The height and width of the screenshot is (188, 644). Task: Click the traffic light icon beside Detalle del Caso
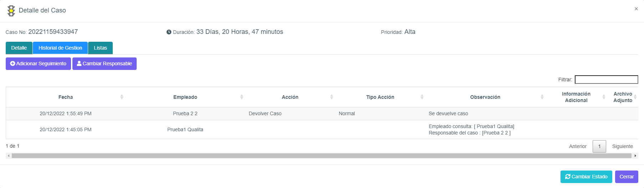[x=11, y=11]
